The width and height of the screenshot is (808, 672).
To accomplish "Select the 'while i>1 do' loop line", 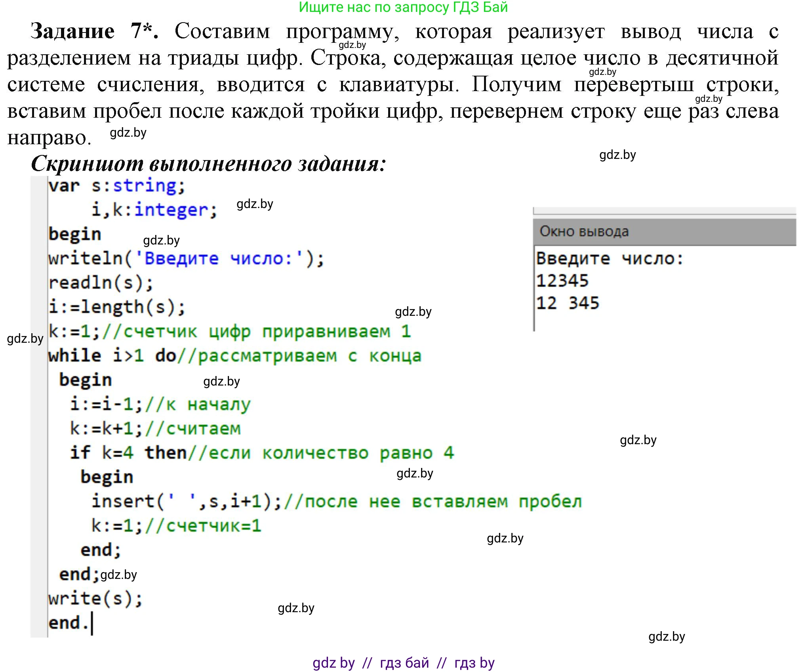I will pos(111,356).
